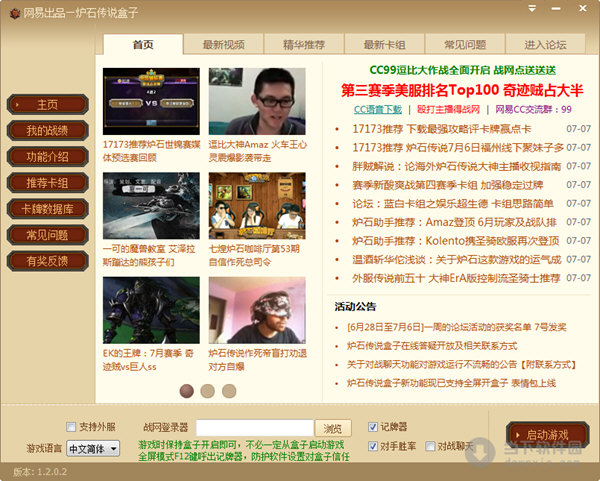Open news 炉石助手推荐：Kolento携圣骑欧服再次登顶

(x=456, y=241)
